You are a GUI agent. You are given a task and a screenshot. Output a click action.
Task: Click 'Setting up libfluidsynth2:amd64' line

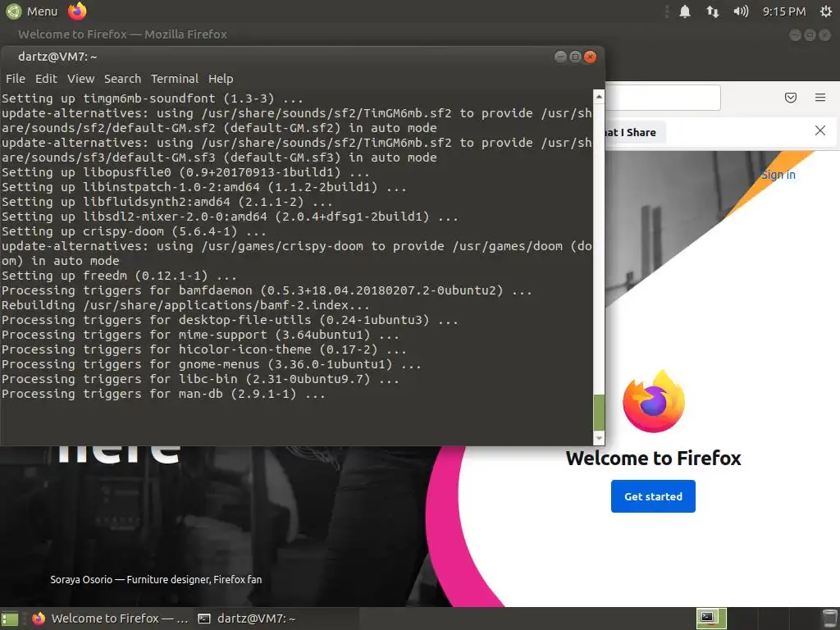(x=167, y=202)
